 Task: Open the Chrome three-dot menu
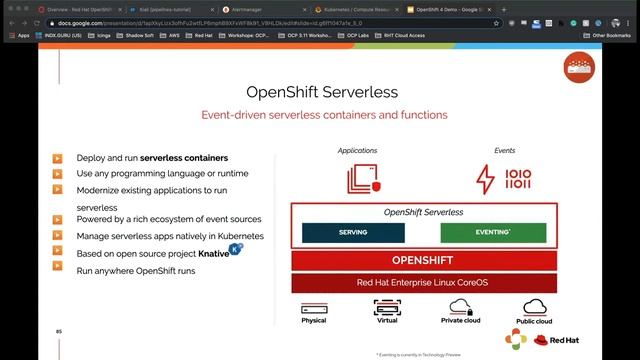point(628,23)
